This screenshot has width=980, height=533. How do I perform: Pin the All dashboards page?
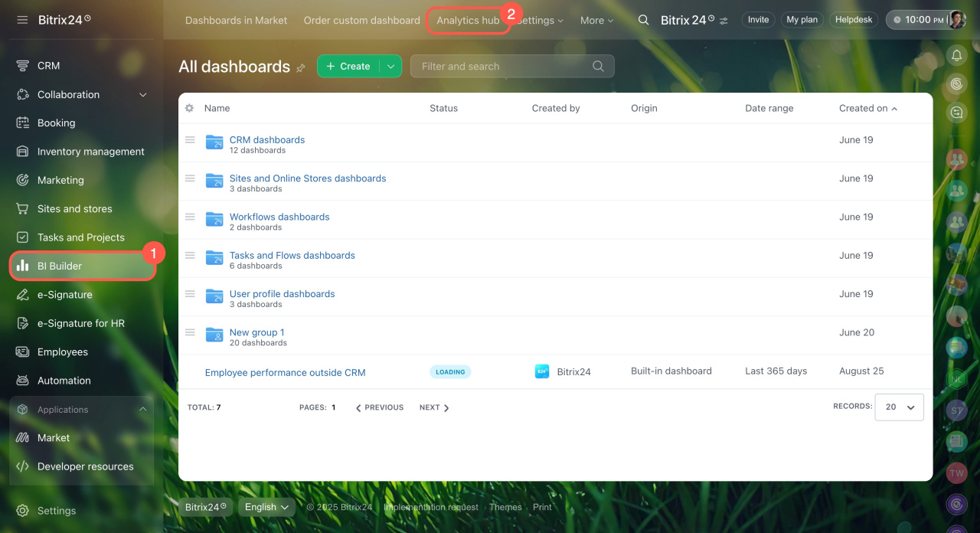pyautogui.click(x=301, y=67)
